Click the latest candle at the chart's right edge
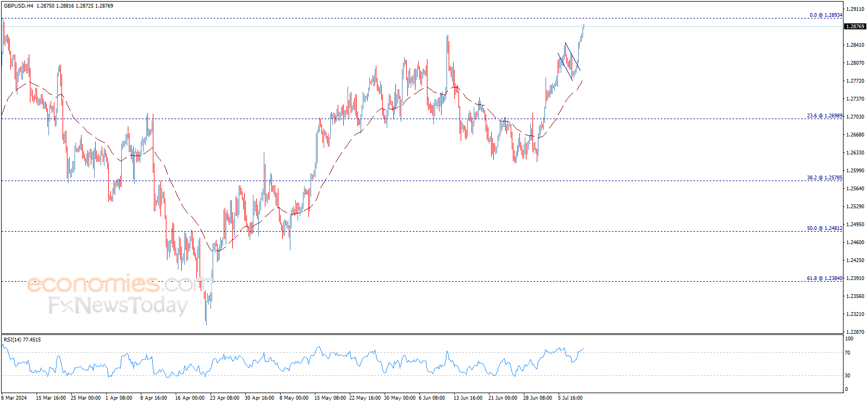This screenshot has width=868, height=404. click(x=584, y=27)
